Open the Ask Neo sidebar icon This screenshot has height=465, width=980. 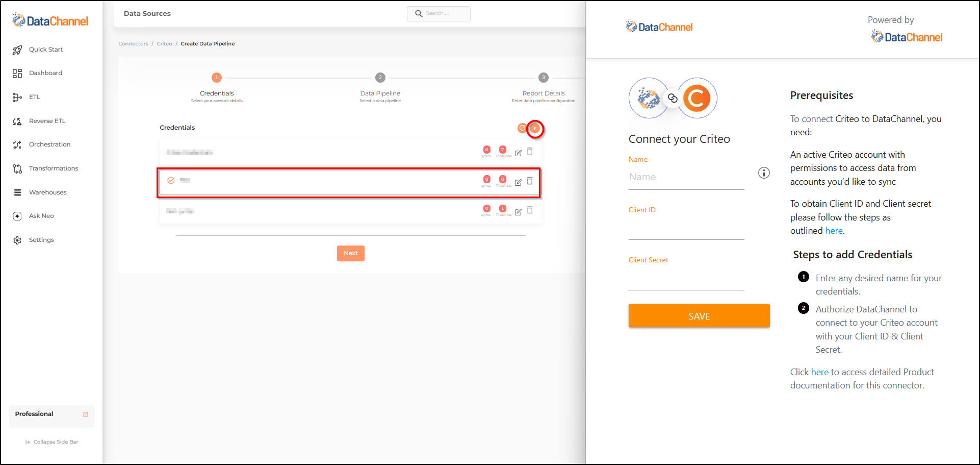click(x=17, y=216)
